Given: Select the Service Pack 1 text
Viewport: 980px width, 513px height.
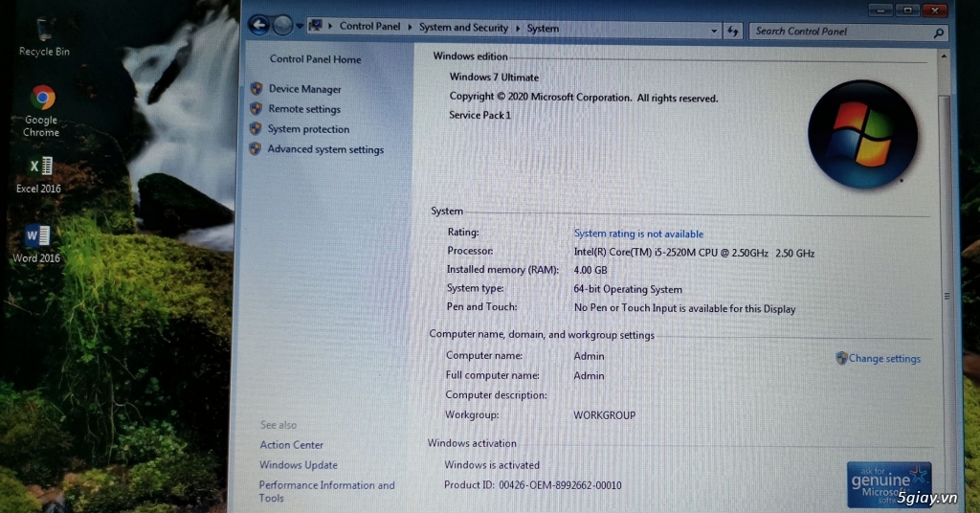Looking at the screenshot, I should coord(479,115).
